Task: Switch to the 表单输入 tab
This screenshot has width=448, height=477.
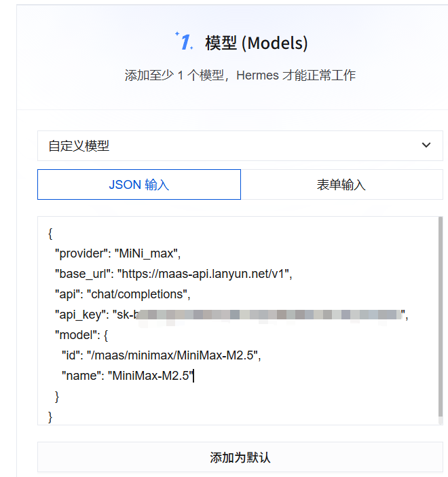Action: [x=341, y=184]
